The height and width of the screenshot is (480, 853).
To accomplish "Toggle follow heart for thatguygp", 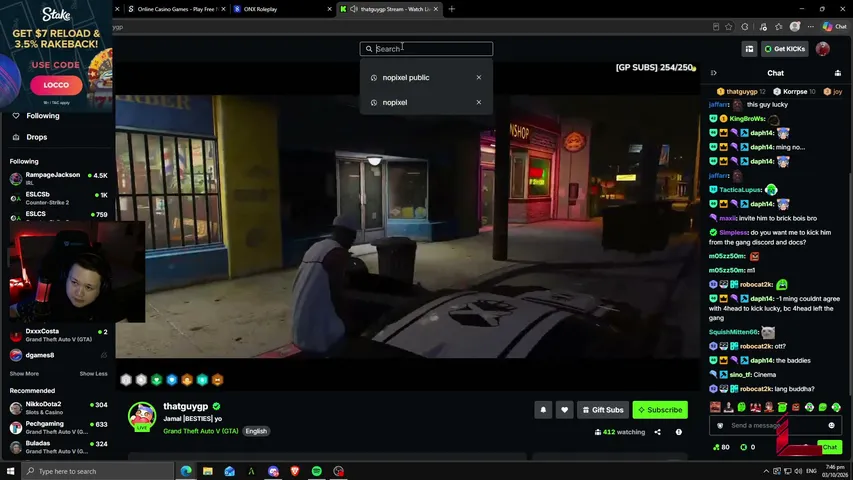I will click(564, 410).
